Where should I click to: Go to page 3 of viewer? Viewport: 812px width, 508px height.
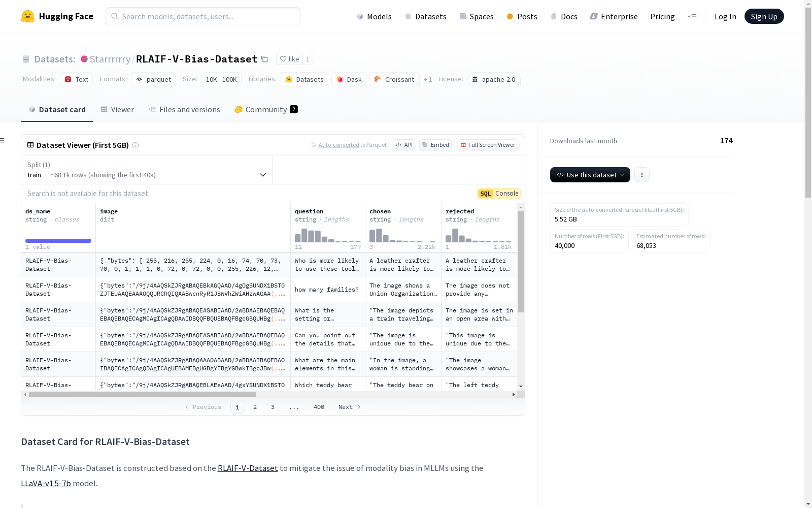pyautogui.click(x=273, y=407)
